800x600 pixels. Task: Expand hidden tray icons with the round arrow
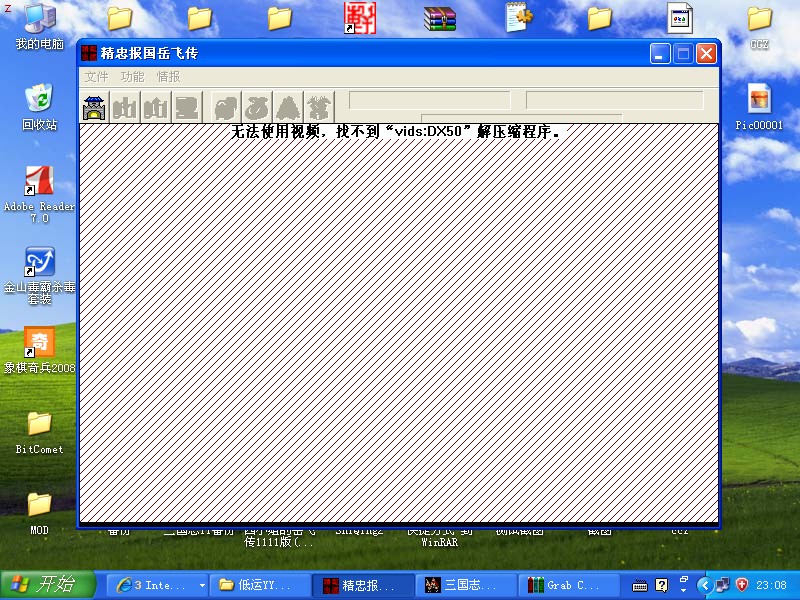pyautogui.click(x=705, y=585)
